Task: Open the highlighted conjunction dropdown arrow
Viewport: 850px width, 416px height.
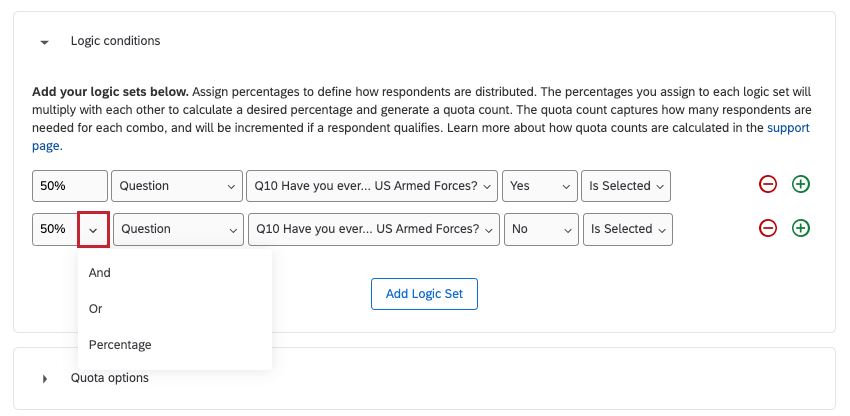Action: (x=93, y=229)
